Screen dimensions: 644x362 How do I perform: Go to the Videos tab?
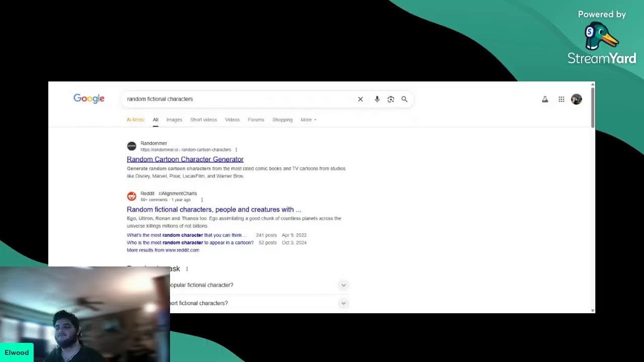(232, 120)
